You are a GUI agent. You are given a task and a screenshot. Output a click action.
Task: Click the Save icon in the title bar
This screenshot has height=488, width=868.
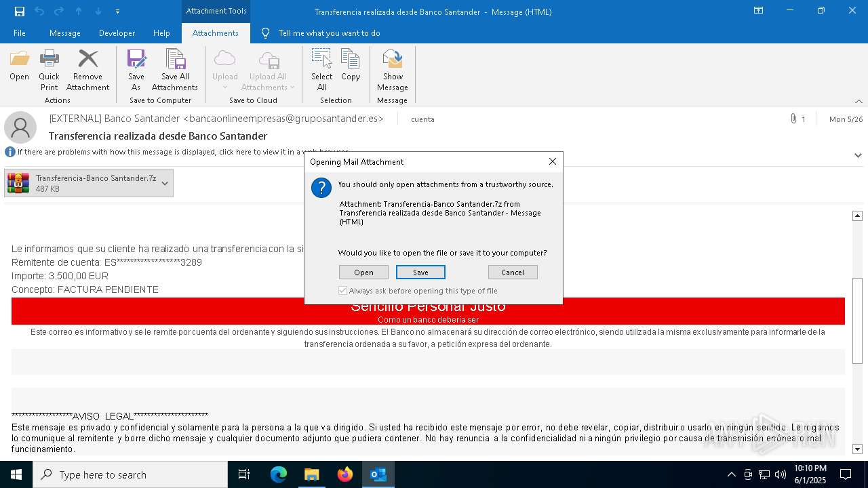[x=20, y=12]
